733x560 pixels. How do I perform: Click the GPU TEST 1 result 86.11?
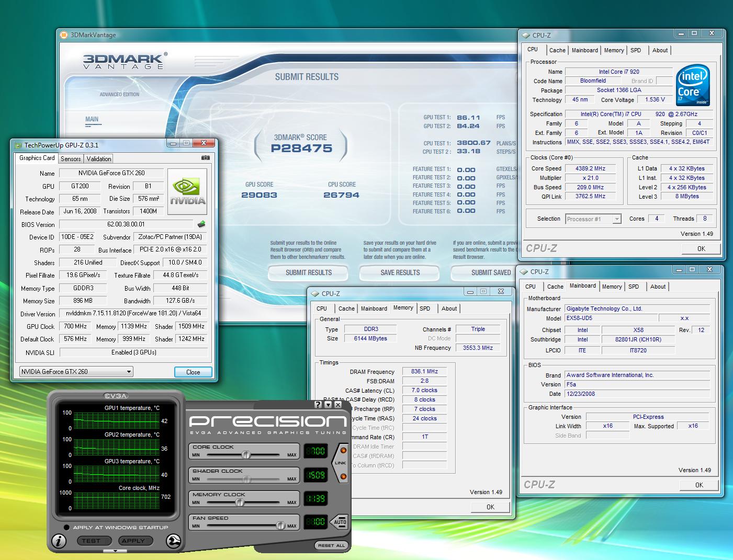tap(468, 118)
